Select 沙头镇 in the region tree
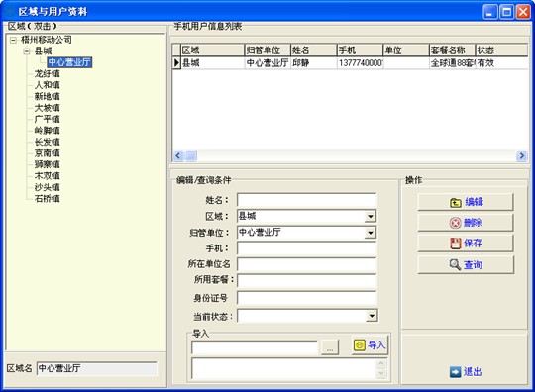 [48, 187]
